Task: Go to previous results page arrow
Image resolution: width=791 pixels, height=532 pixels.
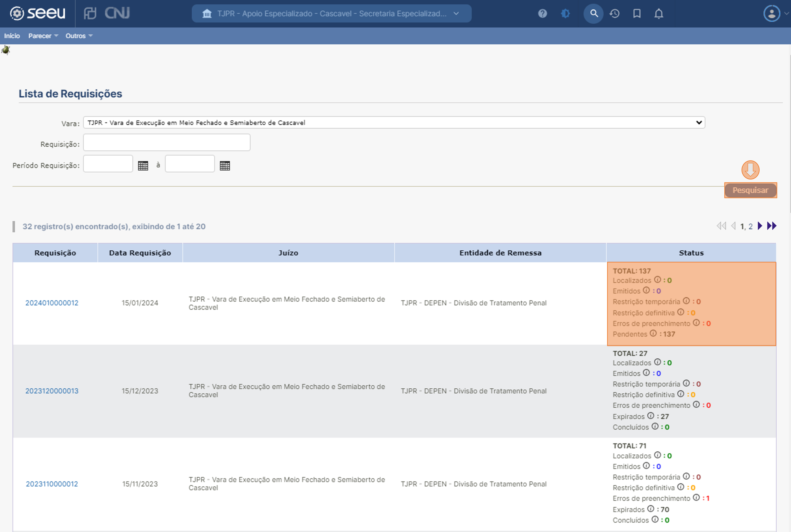Action: click(733, 226)
